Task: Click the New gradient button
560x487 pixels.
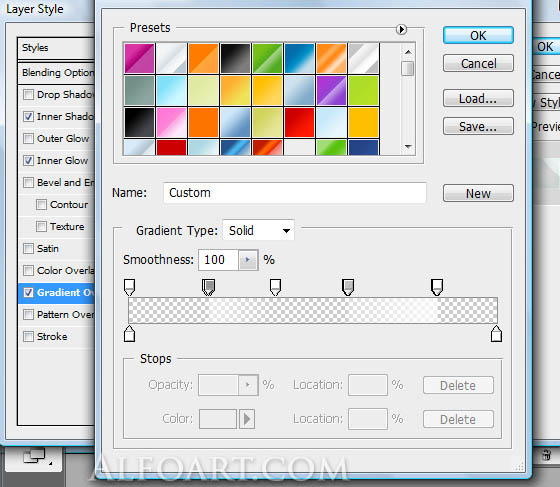Action: point(478,194)
